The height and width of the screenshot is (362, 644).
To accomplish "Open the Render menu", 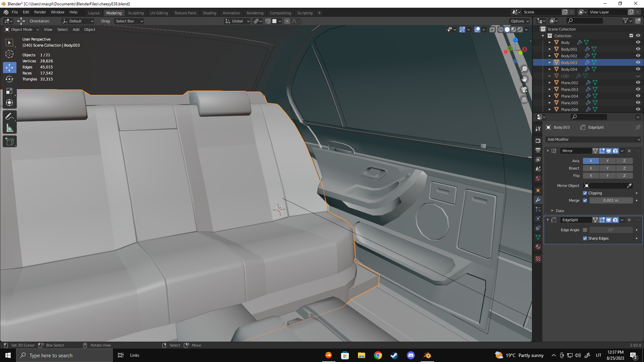I will point(40,12).
